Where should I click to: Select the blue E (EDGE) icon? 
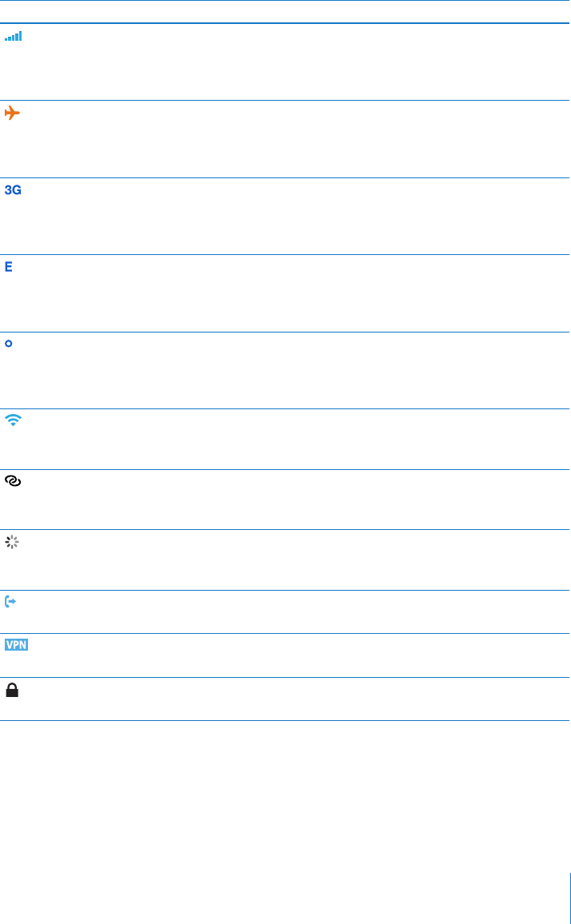[x=9, y=267]
